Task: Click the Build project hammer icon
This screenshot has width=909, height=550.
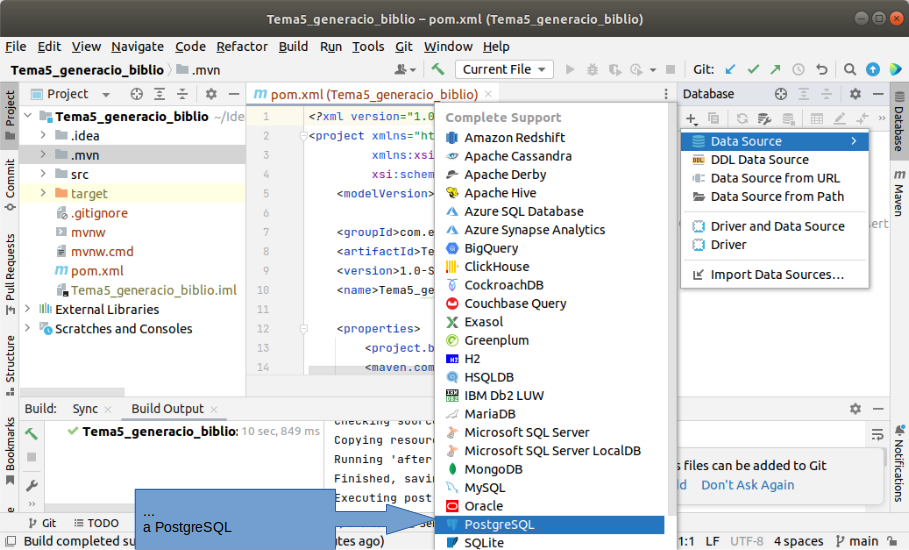Action: 438,70
